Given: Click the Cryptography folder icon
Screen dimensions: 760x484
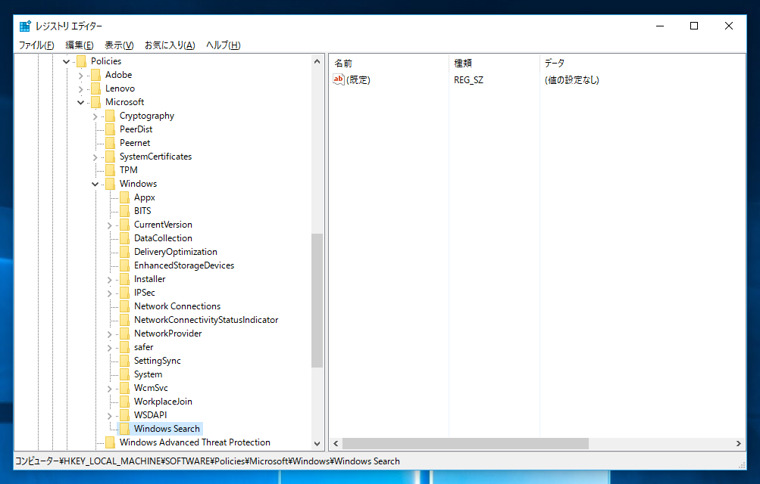Looking at the screenshot, I should (x=111, y=116).
